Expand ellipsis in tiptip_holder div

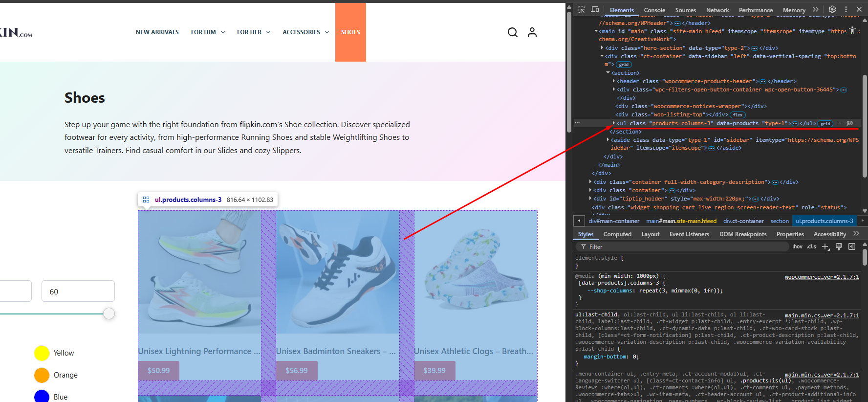tap(756, 199)
